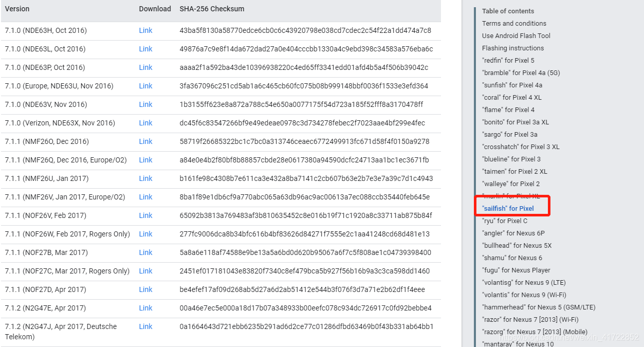Open download Link for 7.1.0 (NDE63V, Nov 2016)
644x347 pixels.
point(145,104)
